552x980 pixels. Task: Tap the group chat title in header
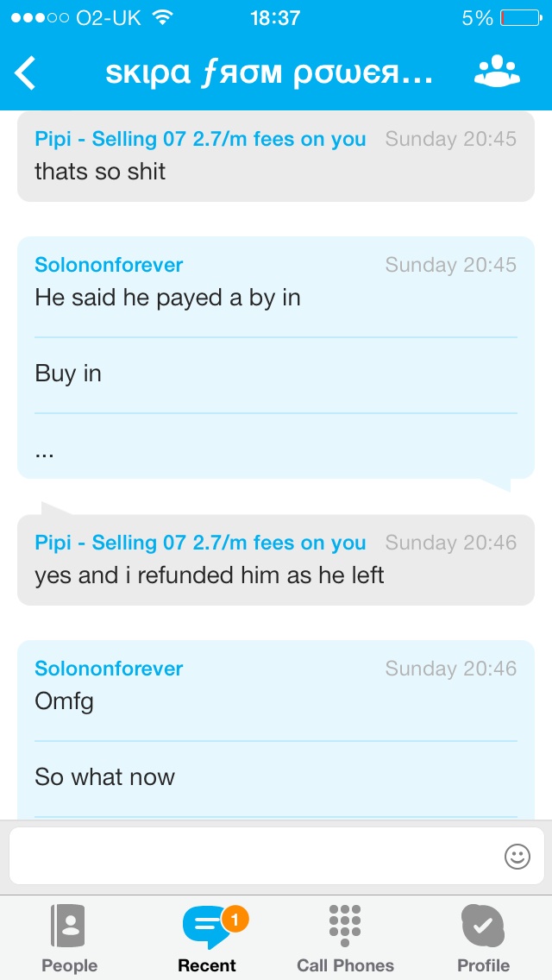point(269,73)
